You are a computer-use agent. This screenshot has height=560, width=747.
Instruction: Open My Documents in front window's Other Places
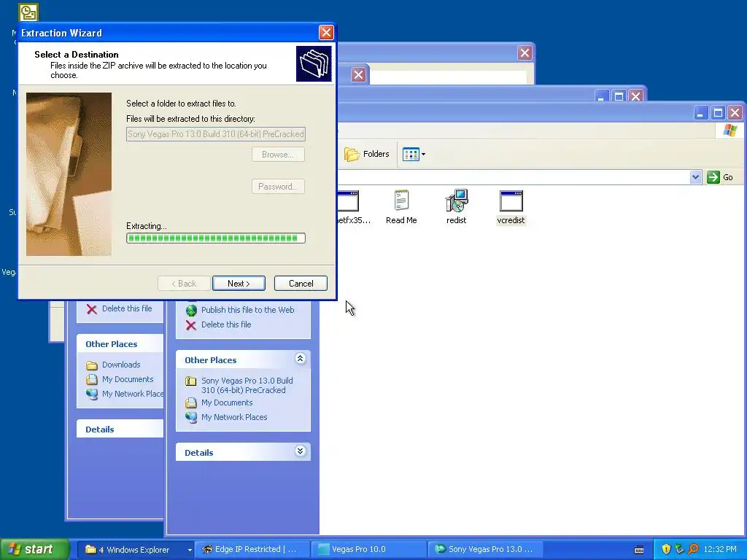point(227,402)
